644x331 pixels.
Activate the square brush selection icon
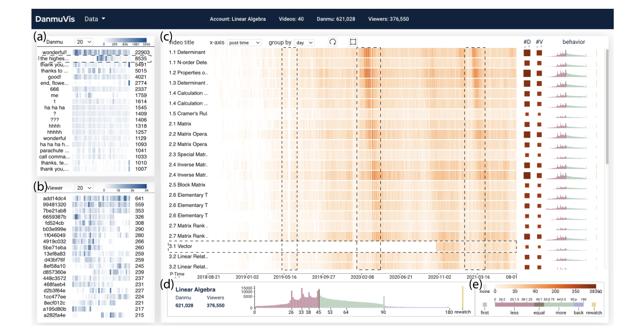353,42
